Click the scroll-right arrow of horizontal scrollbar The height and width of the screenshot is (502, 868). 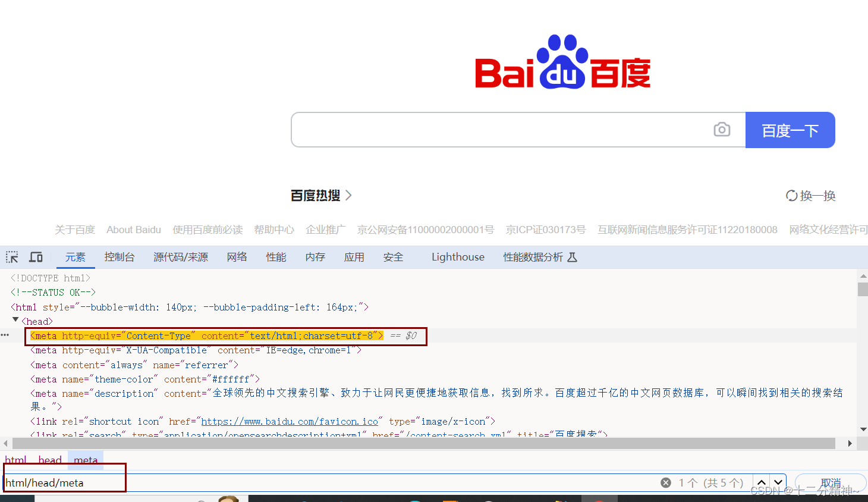(x=850, y=443)
